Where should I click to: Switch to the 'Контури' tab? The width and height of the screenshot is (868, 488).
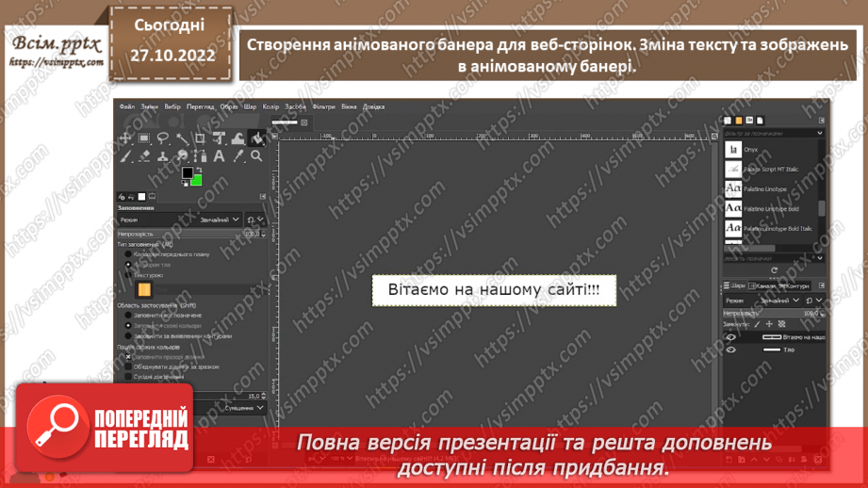[x=796, y=285]
